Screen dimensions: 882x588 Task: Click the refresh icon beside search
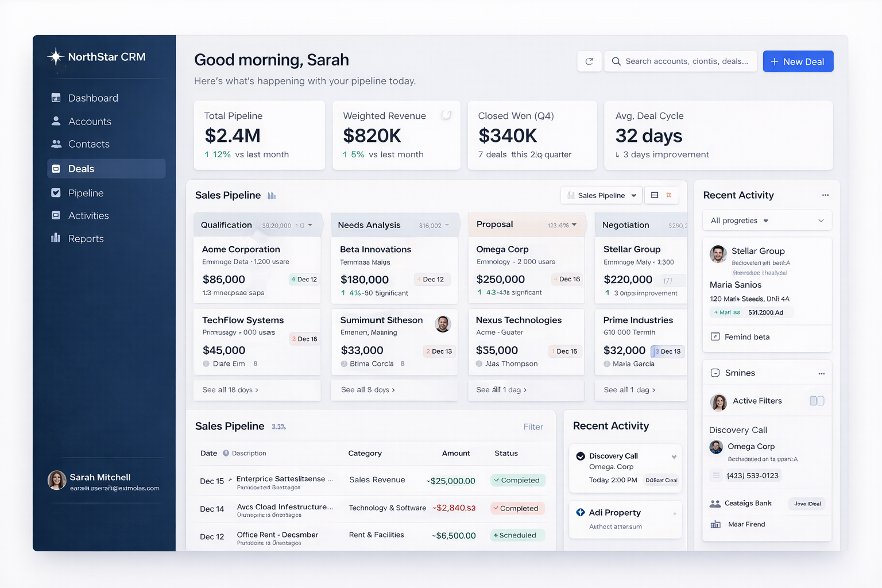(x=589, y=61)
